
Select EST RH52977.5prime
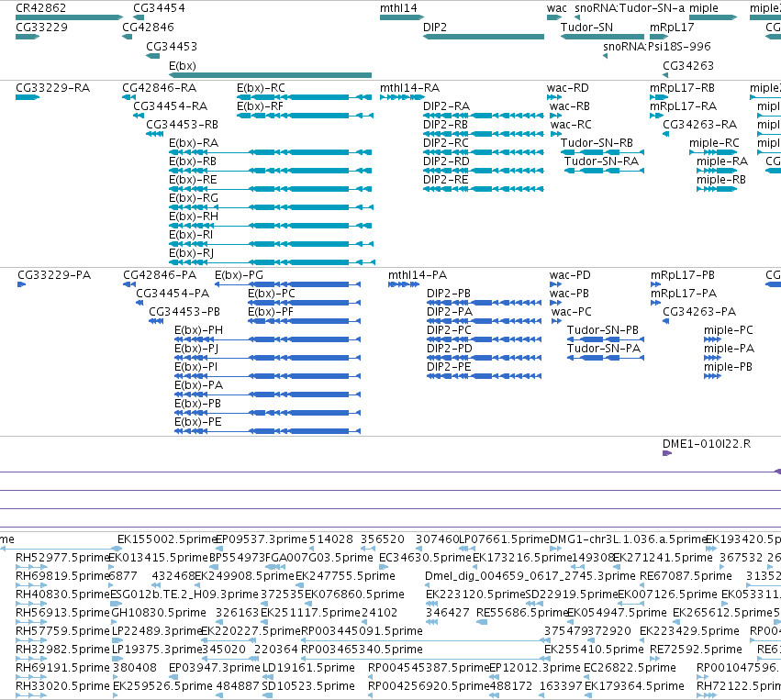click(x=62, y=558)
